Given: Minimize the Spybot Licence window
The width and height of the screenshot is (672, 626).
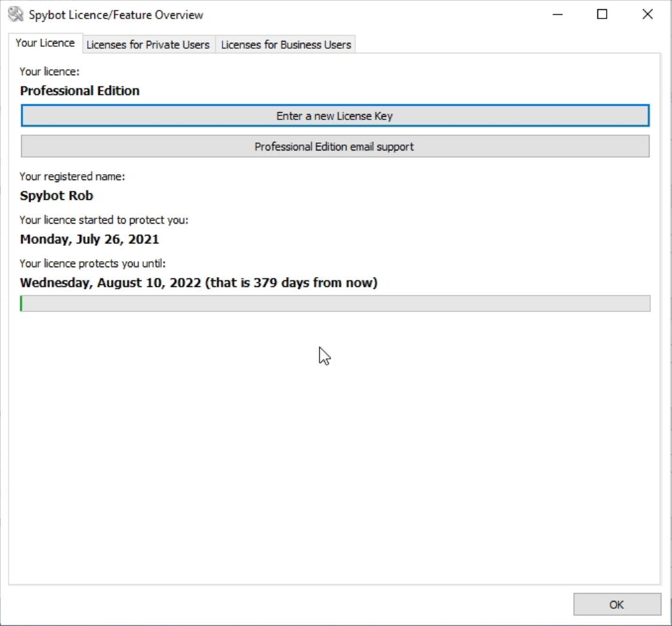Looking at the screenshot, I should pos(558,15).
